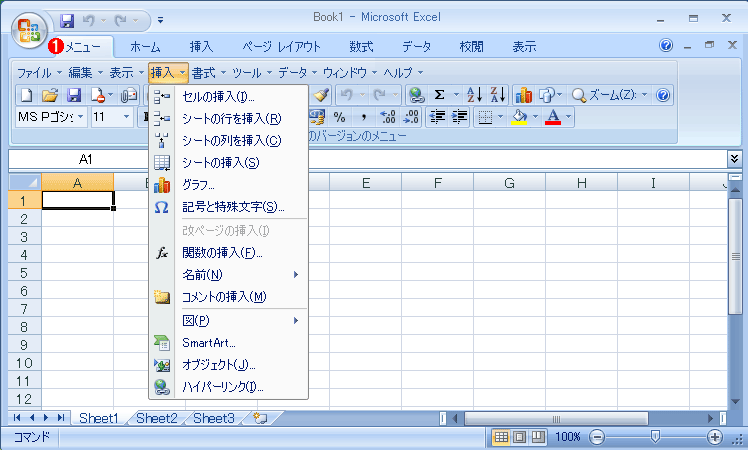Choose セルの挿入(I)... from the menu

229,96
